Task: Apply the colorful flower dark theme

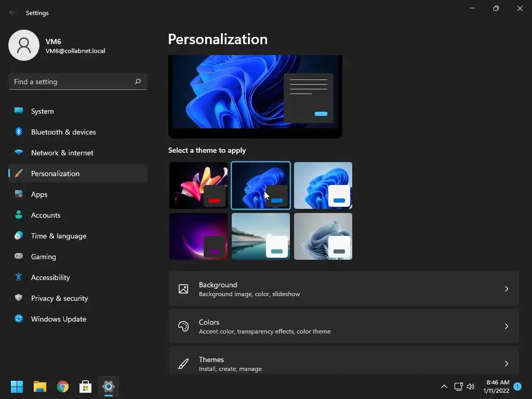Action: click(x=198, y=185)
